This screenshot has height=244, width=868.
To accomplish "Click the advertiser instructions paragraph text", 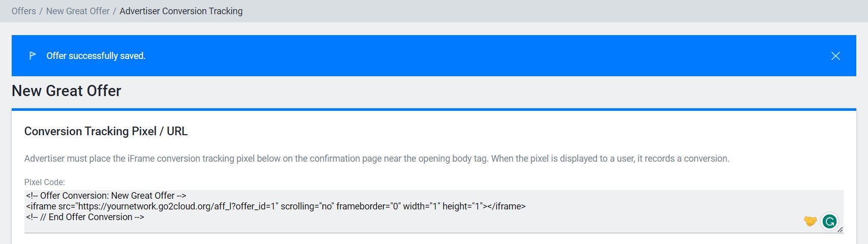I will click(376, 159).
